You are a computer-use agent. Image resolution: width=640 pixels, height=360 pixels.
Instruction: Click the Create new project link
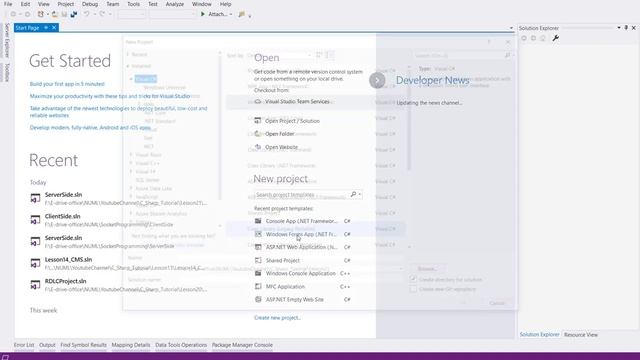tap(278, 318)
